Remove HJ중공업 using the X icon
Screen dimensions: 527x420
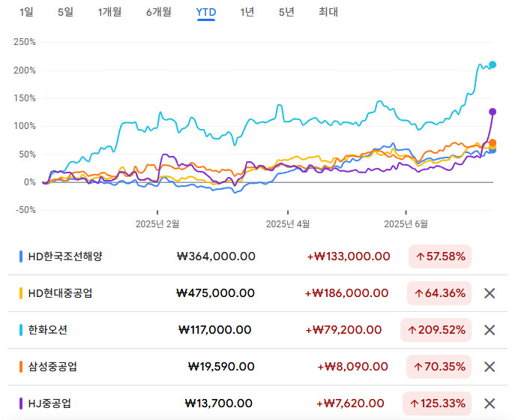(x=490, y=403)
